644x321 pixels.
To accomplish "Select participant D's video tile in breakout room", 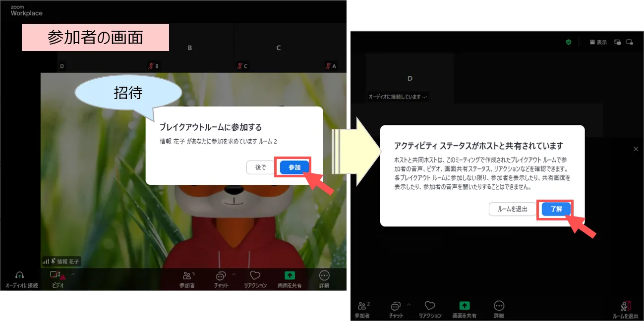I will [x=410, y=78].
